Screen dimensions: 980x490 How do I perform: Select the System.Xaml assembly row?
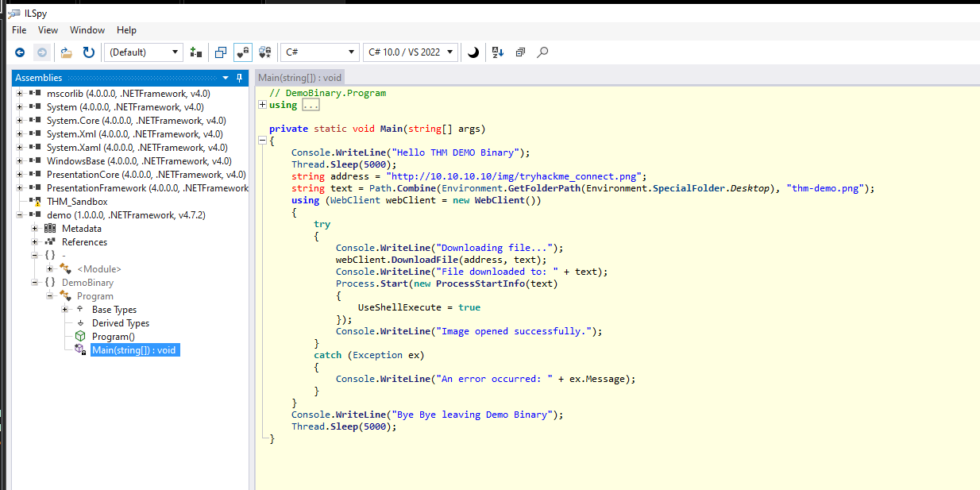[137, 148]
